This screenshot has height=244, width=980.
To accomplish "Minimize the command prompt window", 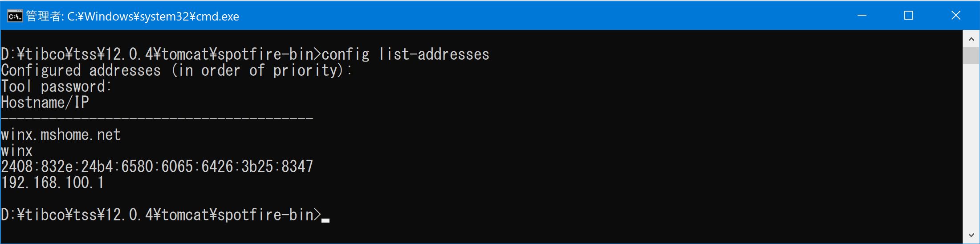I will (862, 16).
